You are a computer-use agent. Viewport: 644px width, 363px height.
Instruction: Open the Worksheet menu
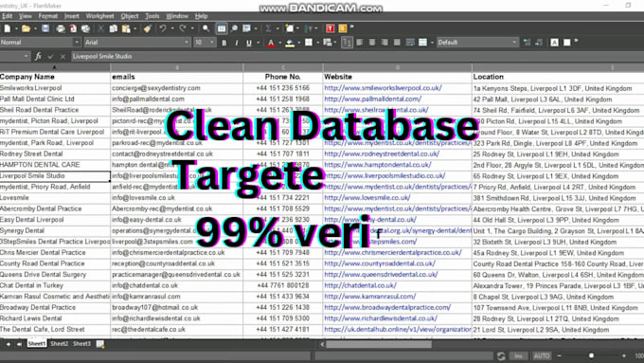click(x=99, y=16)
